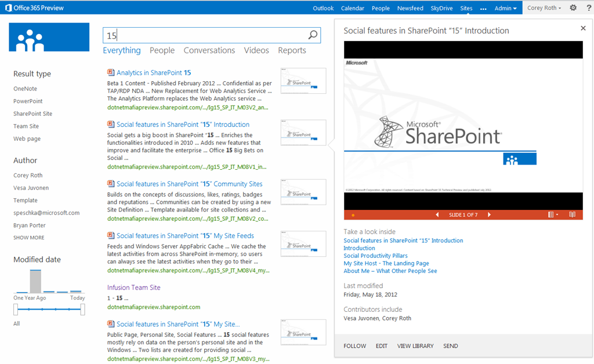Filter results by PowerPoint type

[x=28, y=101]
